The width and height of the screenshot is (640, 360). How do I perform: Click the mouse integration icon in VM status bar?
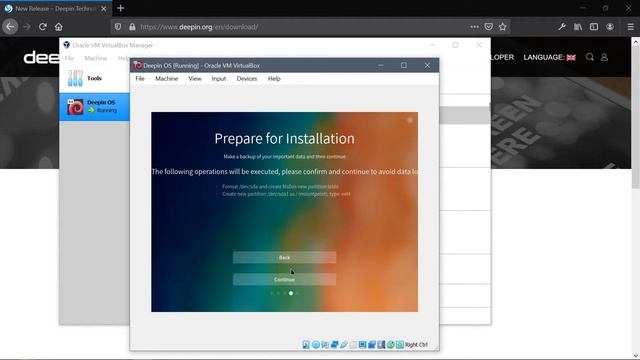(x=391, y=344)
